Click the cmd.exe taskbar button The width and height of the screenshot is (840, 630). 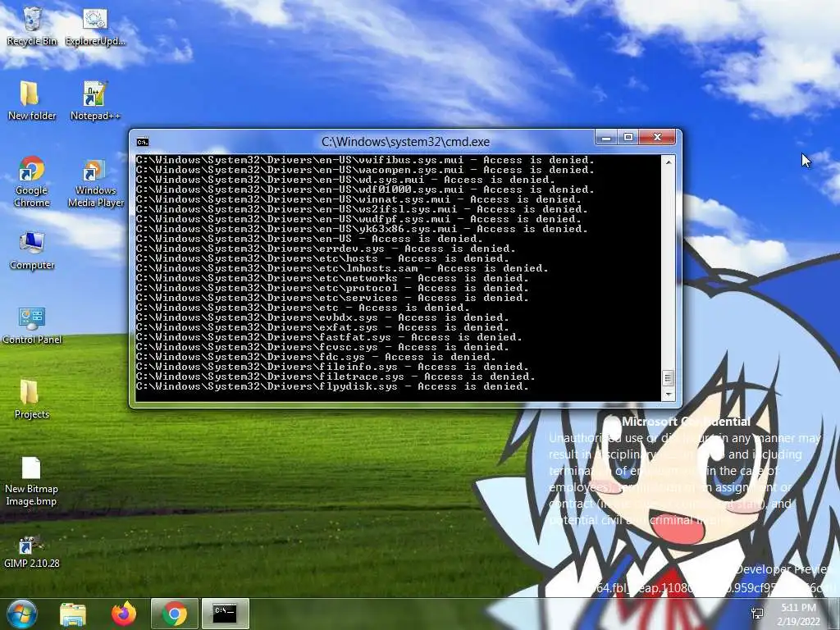(x=225, y=614)
